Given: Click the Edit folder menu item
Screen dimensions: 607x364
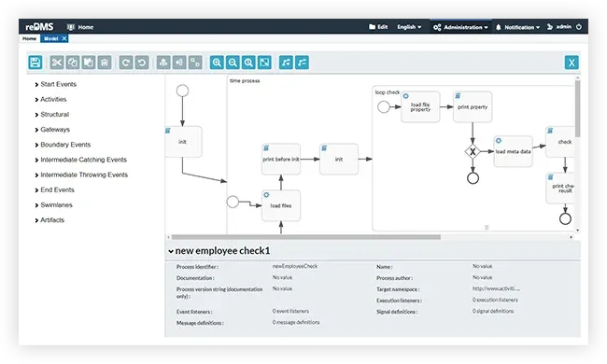Looking at the screenshot, I should tap(378, 27).
